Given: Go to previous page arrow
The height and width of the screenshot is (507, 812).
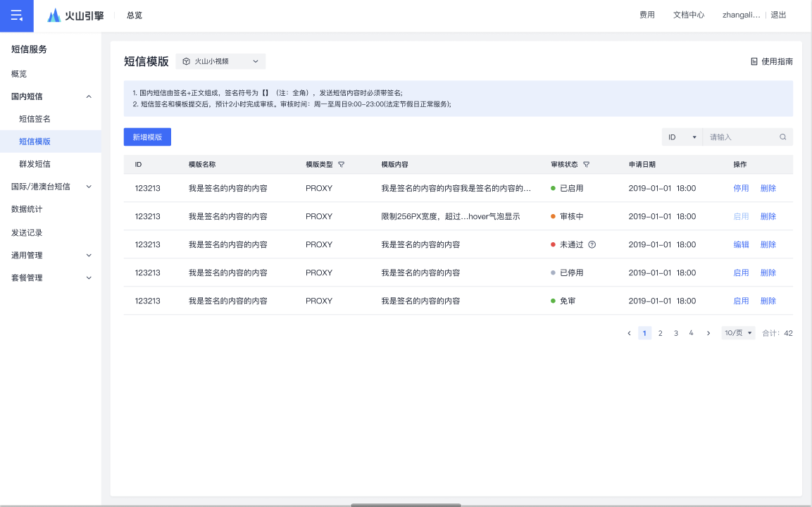Looking at the screenshot, I should point(629,334).
